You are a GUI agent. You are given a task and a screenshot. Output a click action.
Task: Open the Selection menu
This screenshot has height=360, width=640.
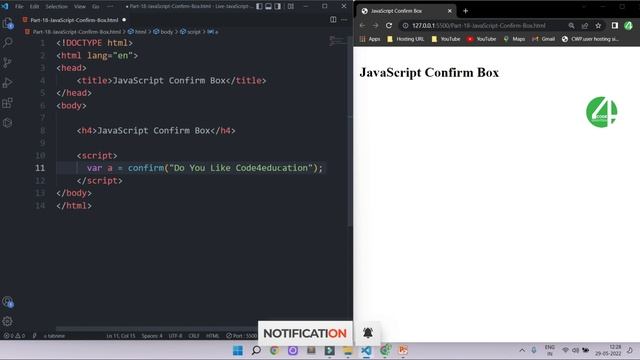[56, 7]
